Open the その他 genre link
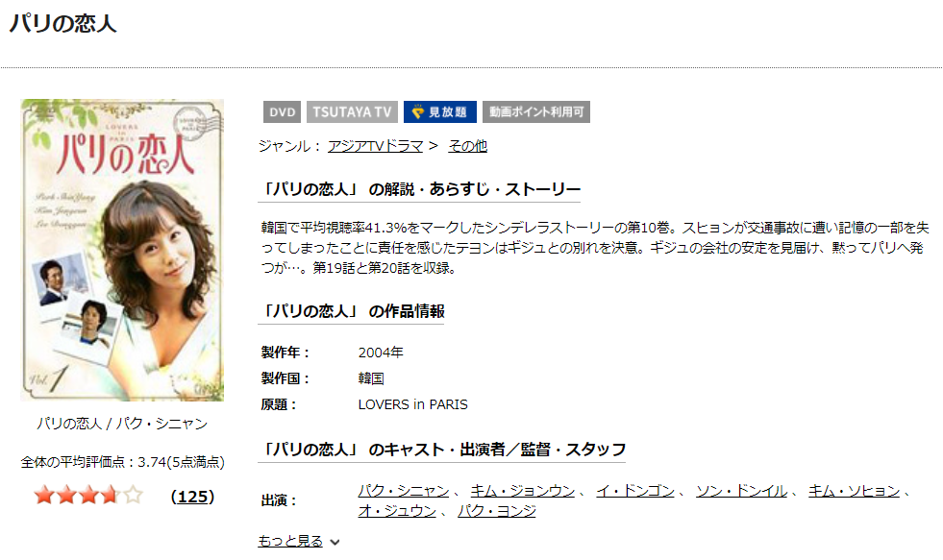Image resolution: width=943 pixels, height=560 pixels. pyautogui.click(x=467, y=146)
